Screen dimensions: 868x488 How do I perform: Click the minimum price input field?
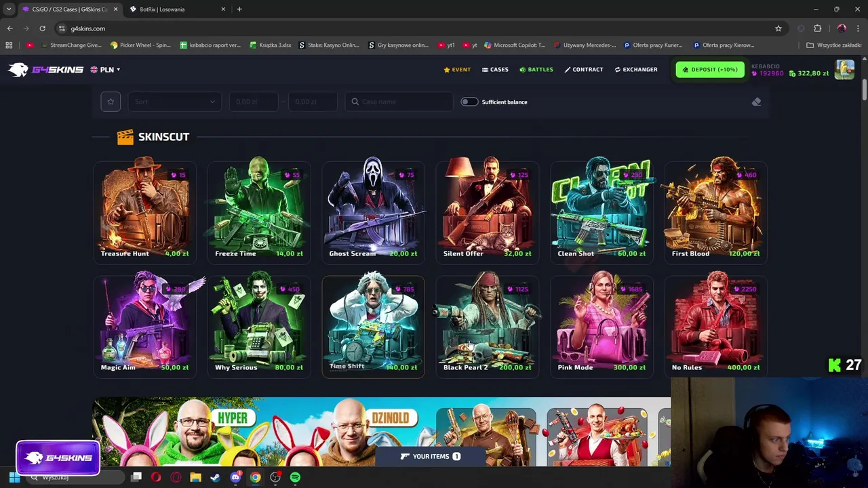253,102
